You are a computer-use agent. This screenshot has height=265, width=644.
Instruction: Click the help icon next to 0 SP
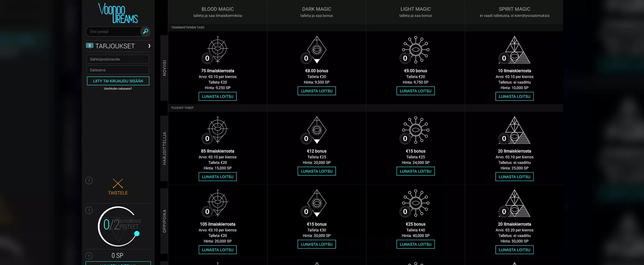coord(89,256)
